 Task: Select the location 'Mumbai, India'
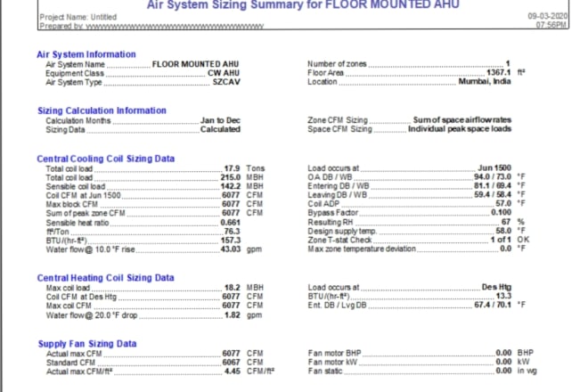click(485, 81)
